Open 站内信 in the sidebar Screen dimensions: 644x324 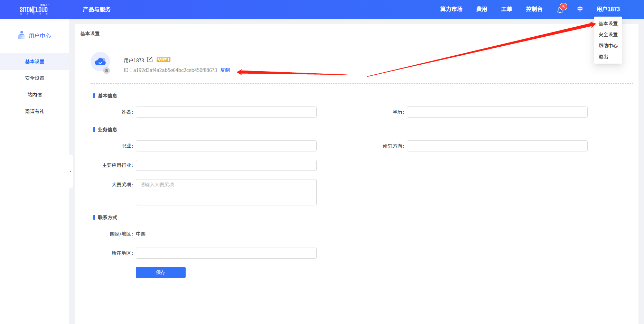point(34,94)
